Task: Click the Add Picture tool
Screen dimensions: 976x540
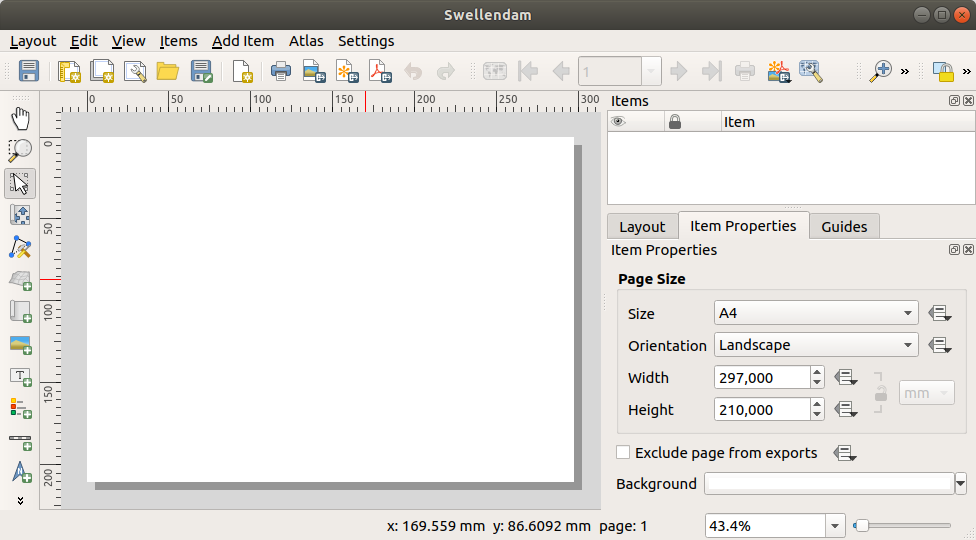Action: point(20,345)
